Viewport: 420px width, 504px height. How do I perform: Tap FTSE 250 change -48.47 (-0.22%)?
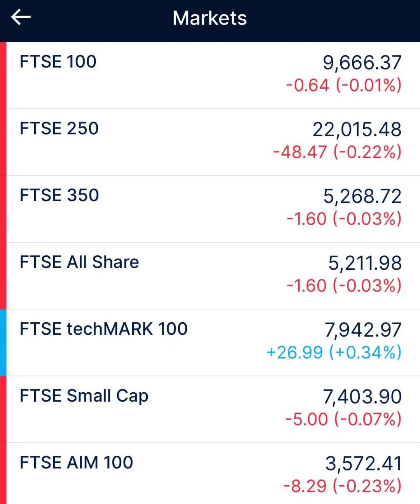(337, 152)
